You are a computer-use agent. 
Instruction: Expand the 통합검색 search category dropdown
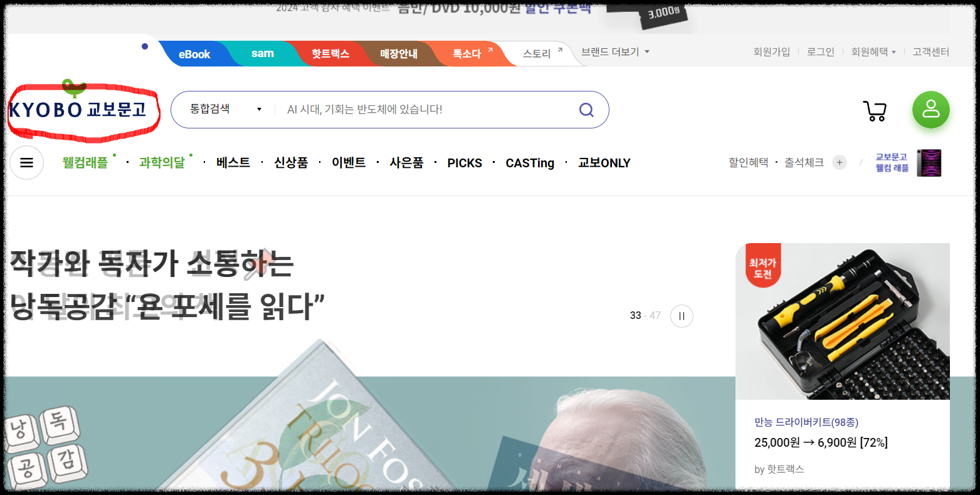[226, 109]
